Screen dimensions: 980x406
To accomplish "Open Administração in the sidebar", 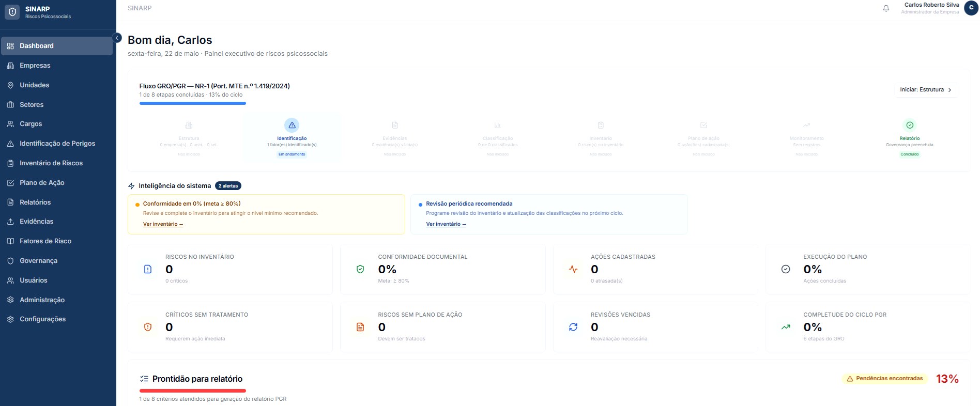I will (x=57, y=300).
